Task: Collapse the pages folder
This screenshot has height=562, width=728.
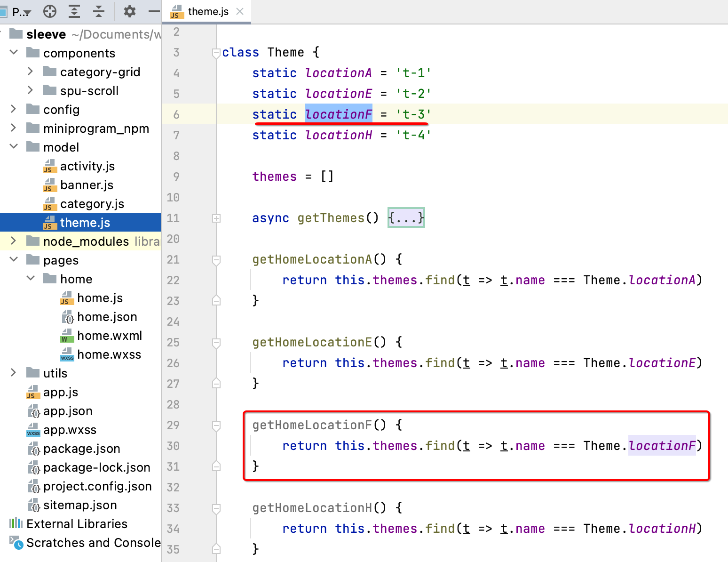Action: click(14, 259)
